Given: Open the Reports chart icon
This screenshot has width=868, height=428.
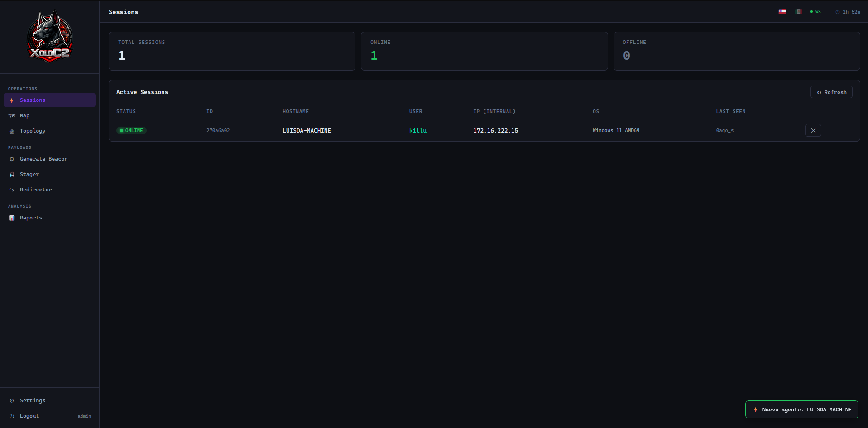Looking at the screenshot, I should pyautogui.click(x=12, y=218).
